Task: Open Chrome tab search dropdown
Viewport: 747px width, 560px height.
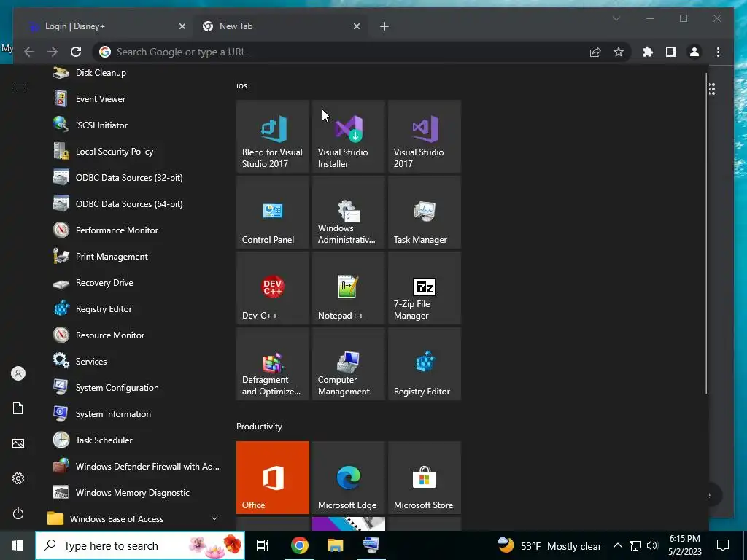Action: pyautogui.click(x=616, y=18)
